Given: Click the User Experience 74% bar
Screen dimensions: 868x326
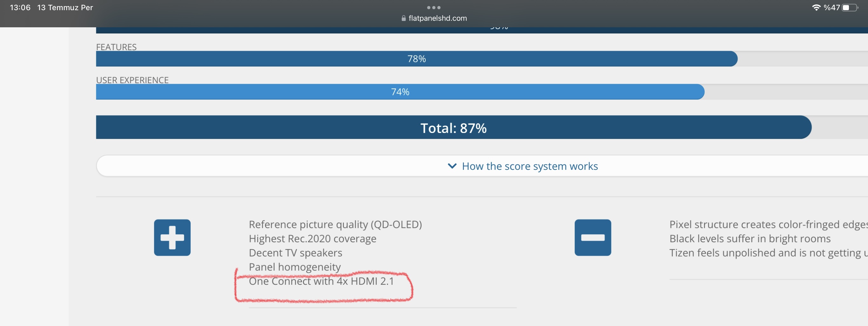Looking at the screenshot, I should click(x=400, y=92).
